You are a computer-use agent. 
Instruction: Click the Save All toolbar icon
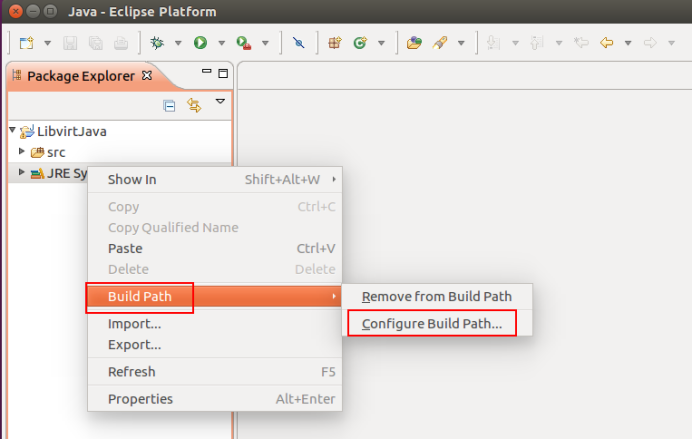click(95, 43)
